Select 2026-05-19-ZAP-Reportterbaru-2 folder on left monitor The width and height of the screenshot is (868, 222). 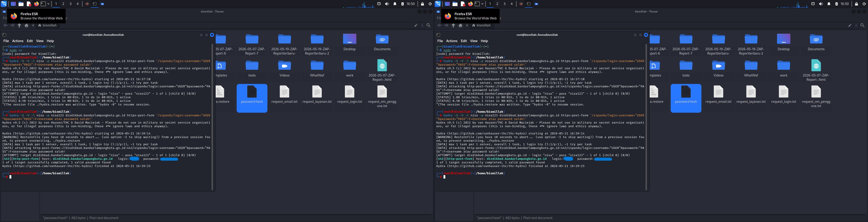tap(317, 45)
